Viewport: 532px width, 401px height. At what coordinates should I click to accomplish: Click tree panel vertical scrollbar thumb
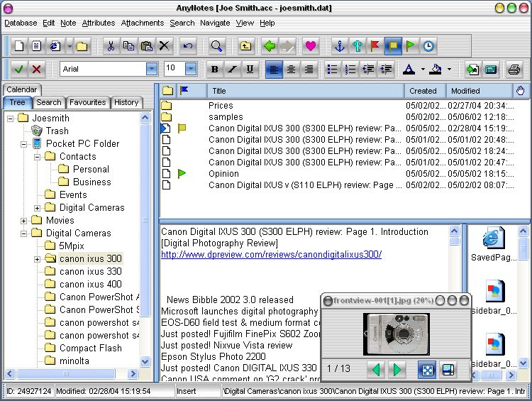pyautogui.click(x=145, y=220)
